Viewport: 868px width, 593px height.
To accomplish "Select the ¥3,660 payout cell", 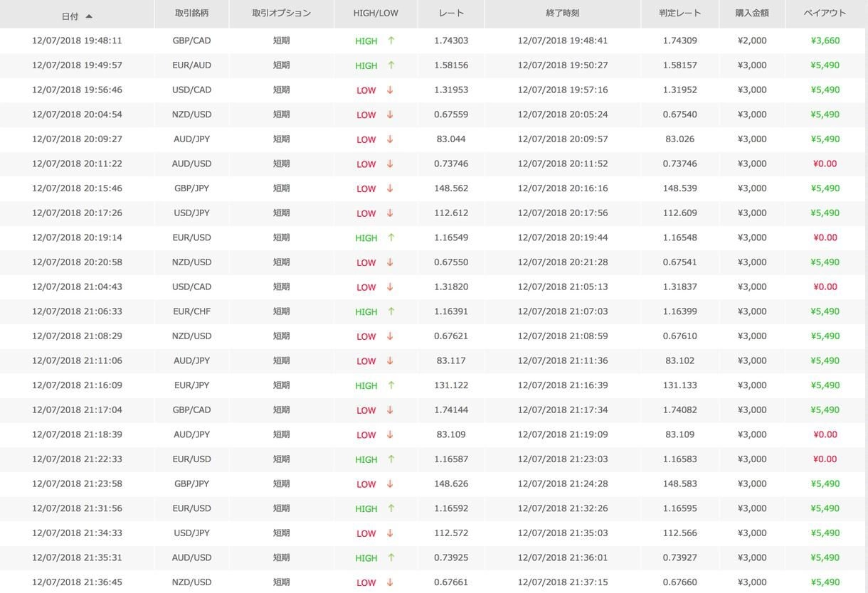I will click(825, 41).
